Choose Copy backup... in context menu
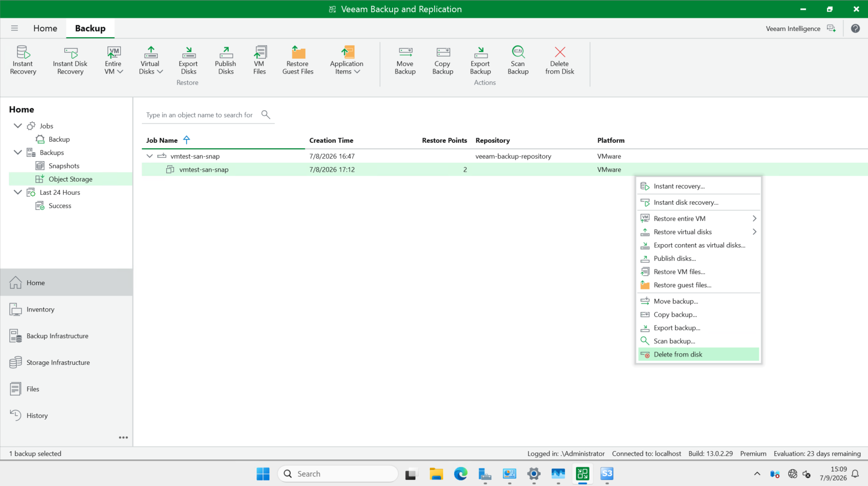Viewport: 868px width, 486px height. tap(698, 314)
